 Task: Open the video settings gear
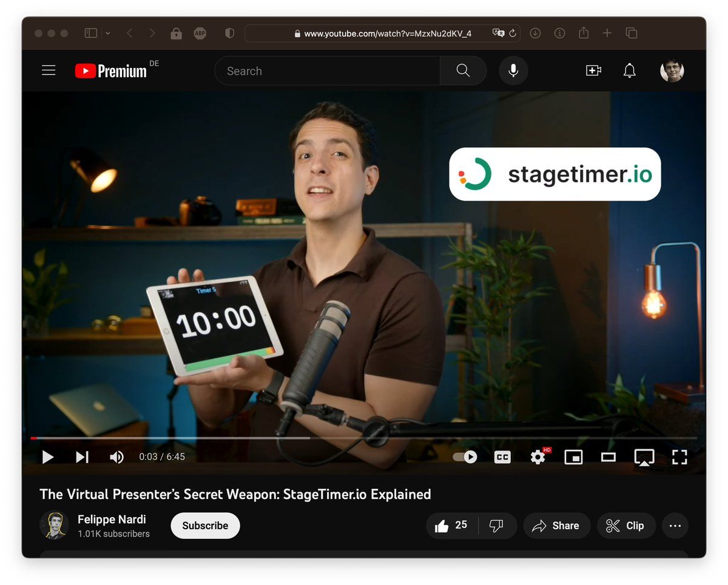[x=538, y=457]
